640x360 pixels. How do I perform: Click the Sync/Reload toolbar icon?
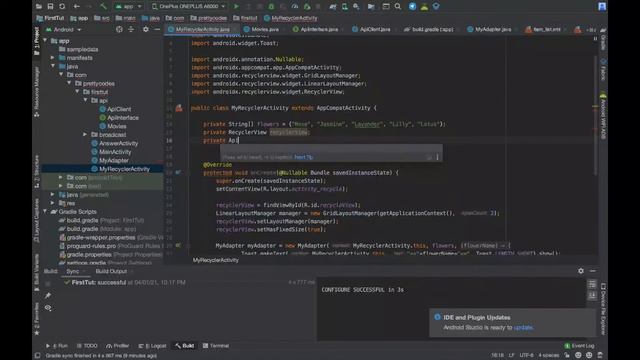click(x=62, y=6)
